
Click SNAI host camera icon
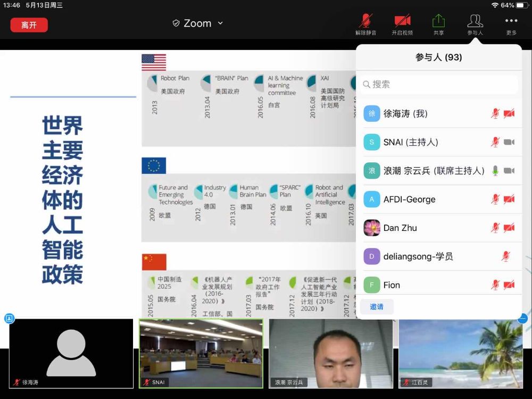[x=509, y=142]
